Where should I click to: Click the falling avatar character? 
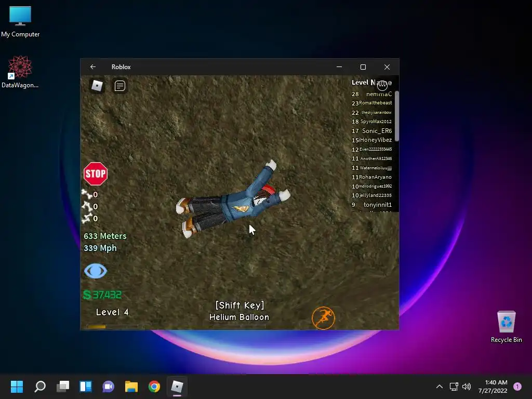[x=233, y=199]
